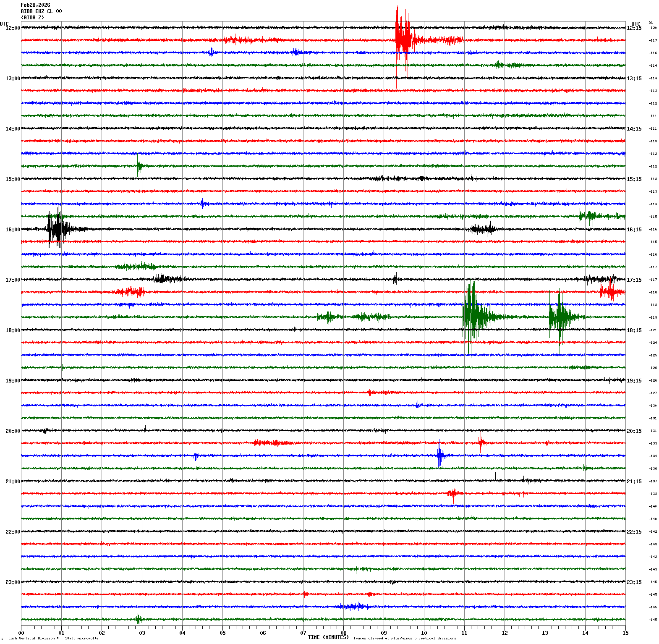Select the large black burst on the 16:00 trace
Viewport: 659px width, 644px height.
(56, 229)
